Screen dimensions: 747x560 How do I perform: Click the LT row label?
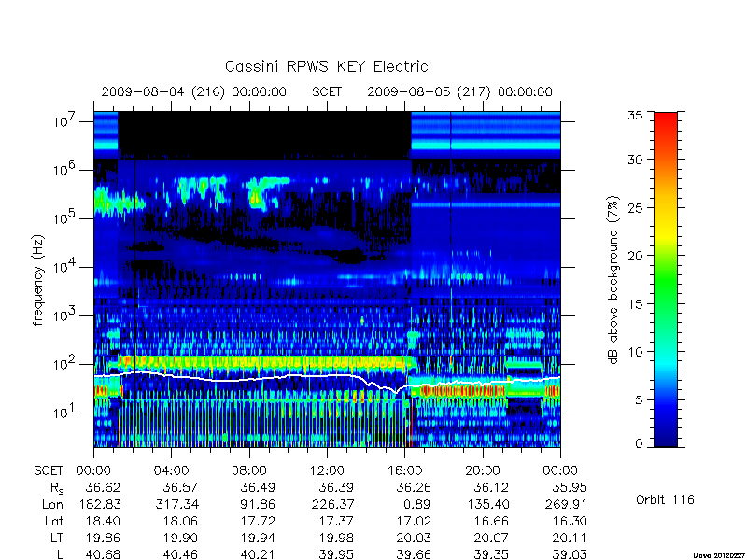57,539
